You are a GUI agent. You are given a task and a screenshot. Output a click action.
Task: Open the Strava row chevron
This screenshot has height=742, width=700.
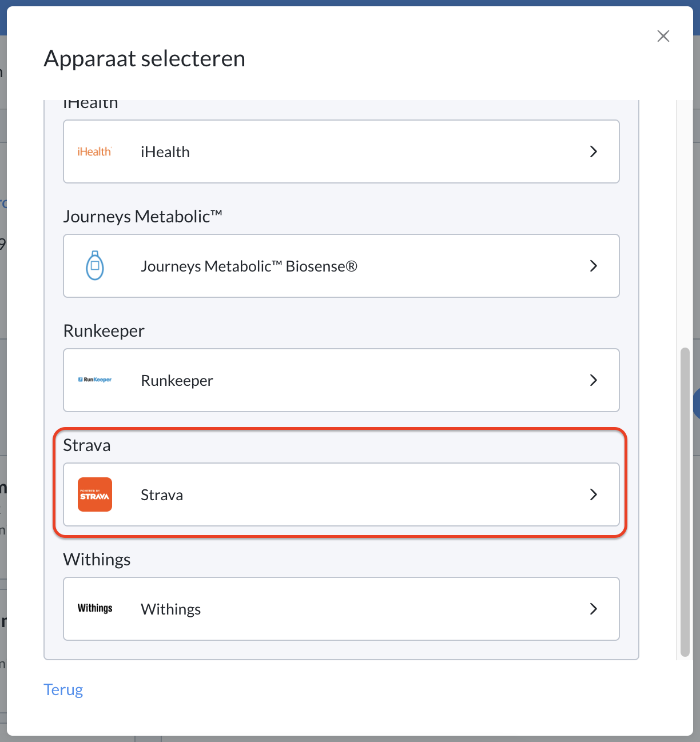(594, 494)
